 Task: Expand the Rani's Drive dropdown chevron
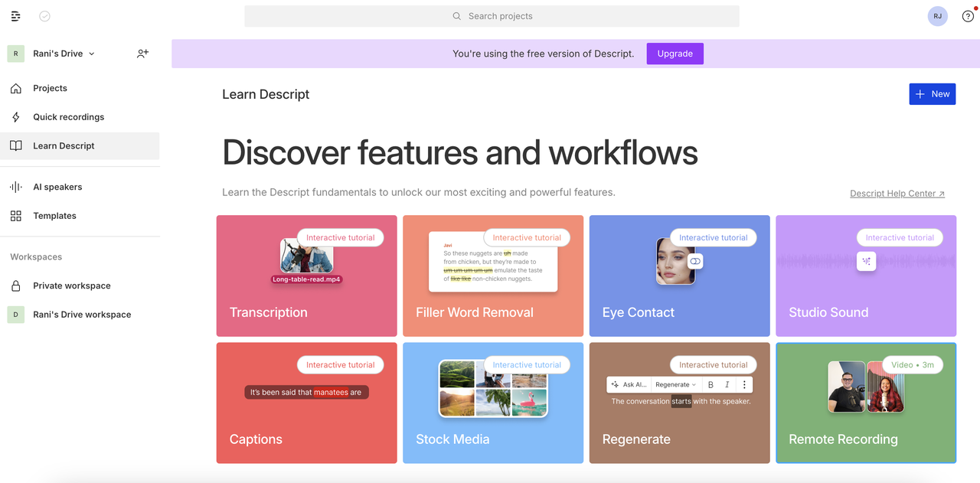pos(92,54)
